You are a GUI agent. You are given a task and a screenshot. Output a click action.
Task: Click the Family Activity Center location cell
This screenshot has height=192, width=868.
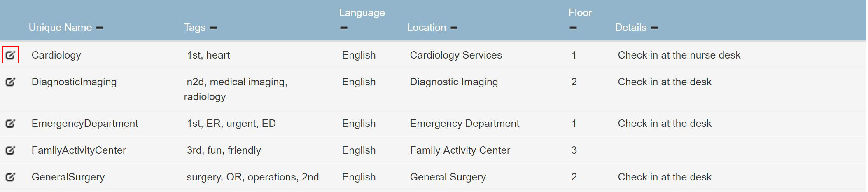(460, 150)
